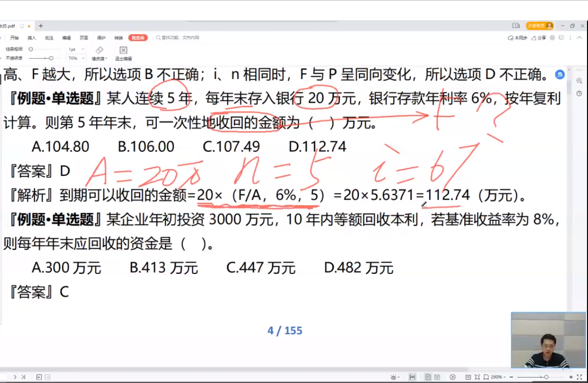Screen dimensions: 588x383
Task: Click the 不透明度 opacity slider handle
Action: tap(51, 58)
